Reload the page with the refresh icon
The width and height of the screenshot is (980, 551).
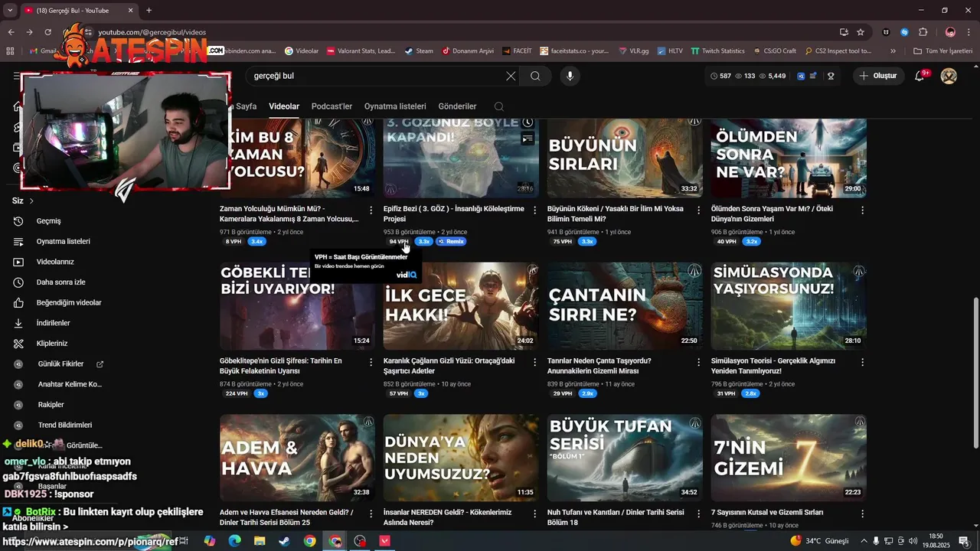point(47,32)
